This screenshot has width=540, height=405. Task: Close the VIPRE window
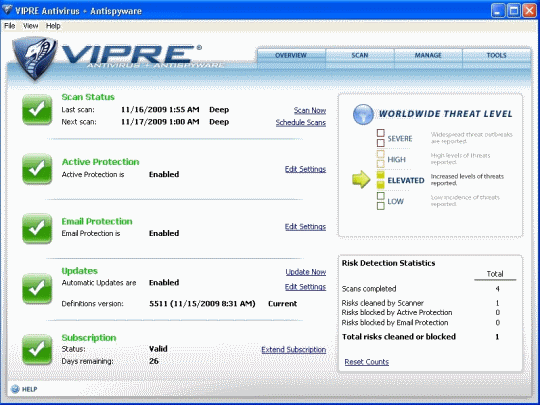530,11
